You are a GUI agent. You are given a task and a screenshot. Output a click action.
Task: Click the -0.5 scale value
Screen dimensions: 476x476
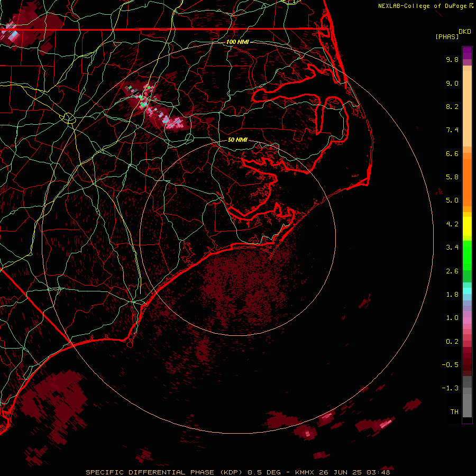click(x=450, y=365)
